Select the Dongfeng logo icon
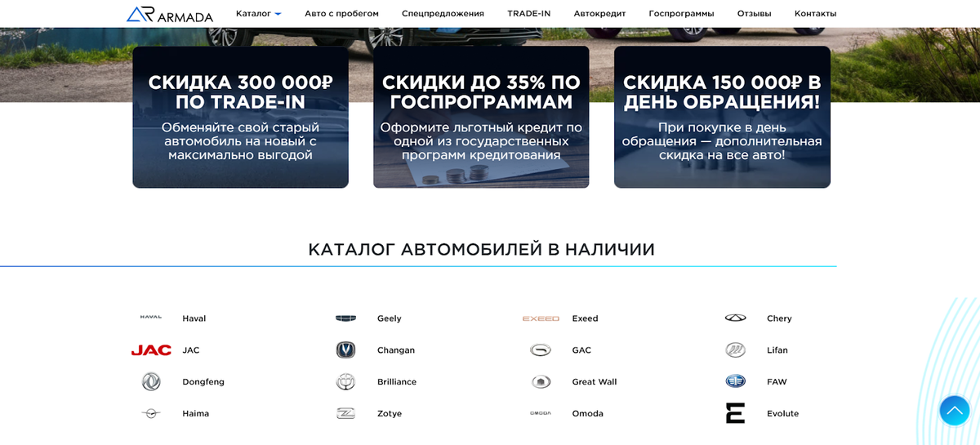This screenshot has width=980, height=445. click(151, 382)
